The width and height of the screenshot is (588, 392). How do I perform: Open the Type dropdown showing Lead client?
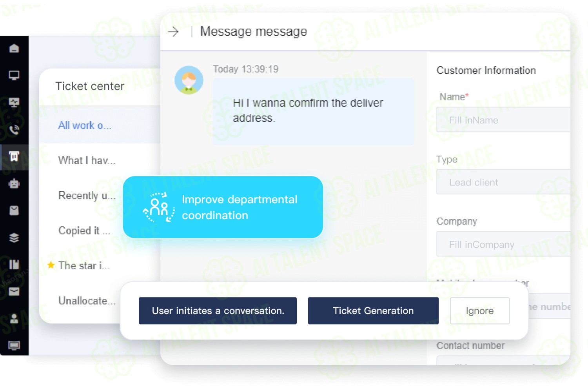[x=503, y=182]
